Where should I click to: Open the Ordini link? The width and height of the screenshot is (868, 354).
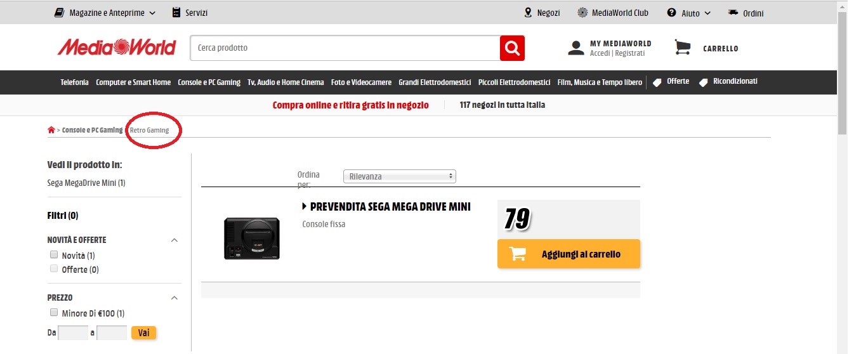click(x=753, y=13)
